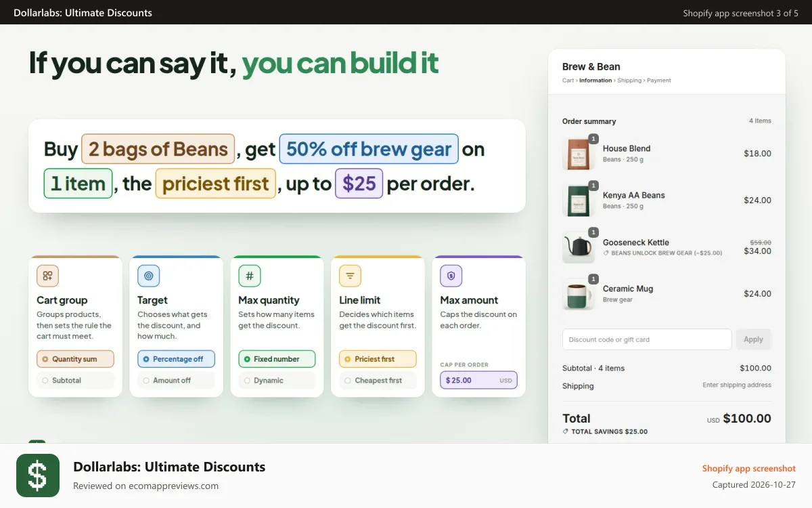This screenshot has width=812, height=508.
Task: Click the tag icon beside Total Savings
Action: click(566, 431)
